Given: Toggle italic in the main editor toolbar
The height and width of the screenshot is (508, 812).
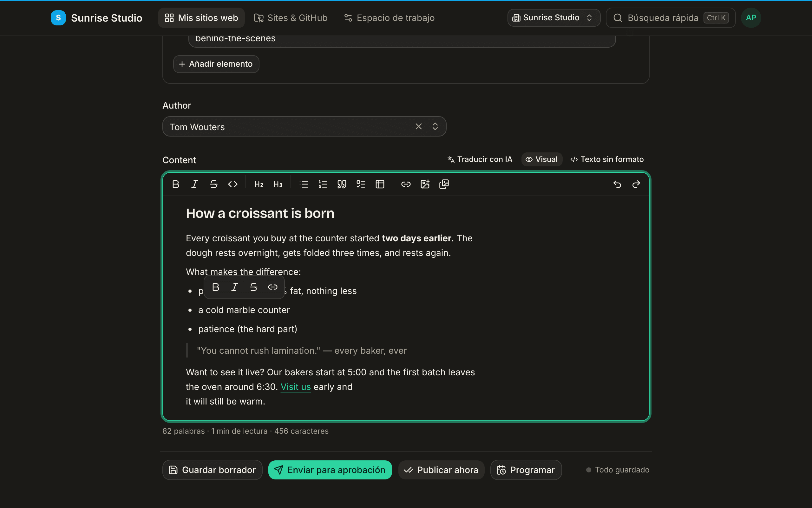Looking at the screenshot, I should 195,184.
